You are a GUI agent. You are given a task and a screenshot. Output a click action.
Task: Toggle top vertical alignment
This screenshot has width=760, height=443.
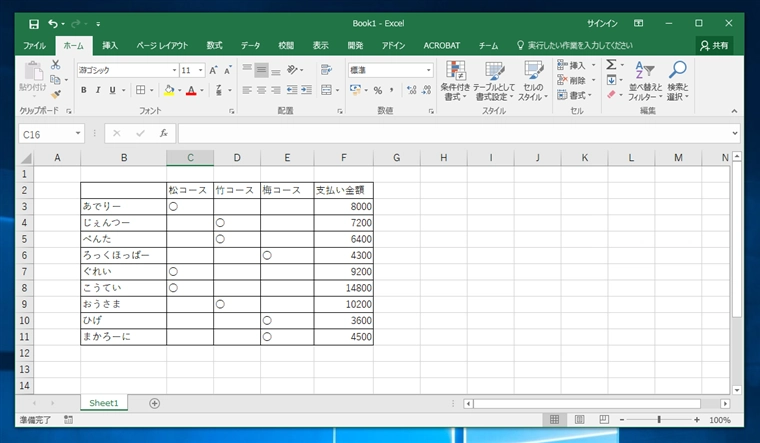247,70
